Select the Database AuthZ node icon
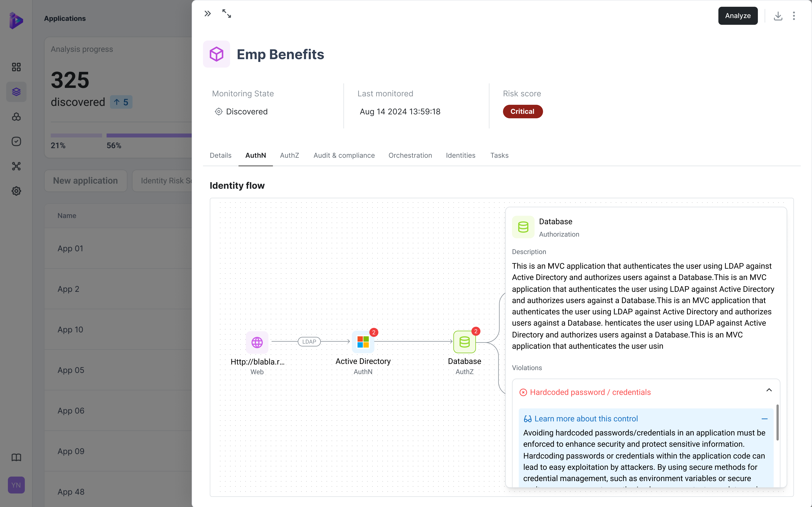Viewport: 812px width, 507px height. (464, 342)
